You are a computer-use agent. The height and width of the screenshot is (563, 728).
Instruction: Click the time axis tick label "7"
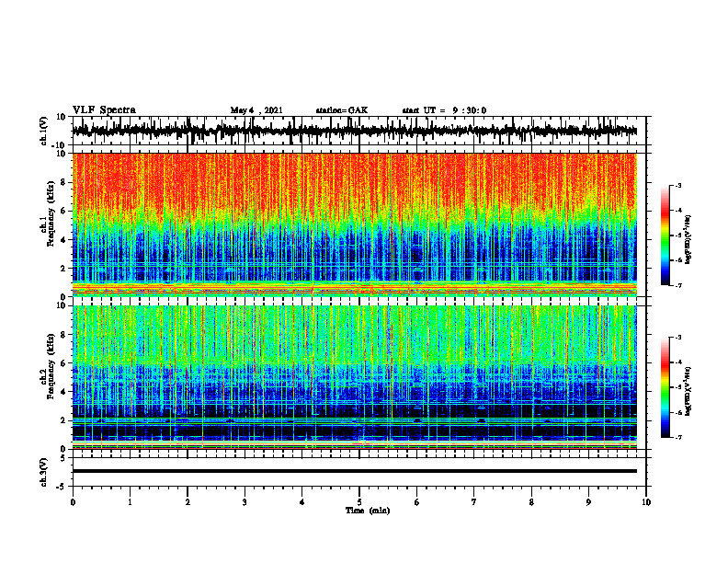pyautogui.click(x=474, y=502)
